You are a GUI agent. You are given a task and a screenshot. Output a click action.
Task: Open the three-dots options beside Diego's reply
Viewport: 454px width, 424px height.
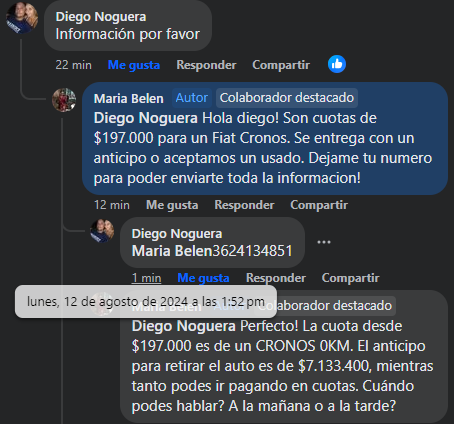(x=324, y=242)
